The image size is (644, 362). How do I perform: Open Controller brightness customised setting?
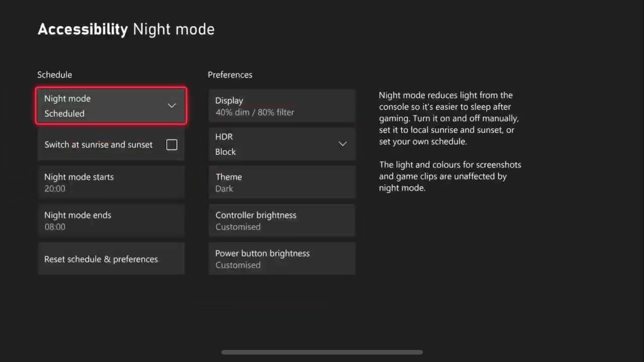click(x=282, y=221)
